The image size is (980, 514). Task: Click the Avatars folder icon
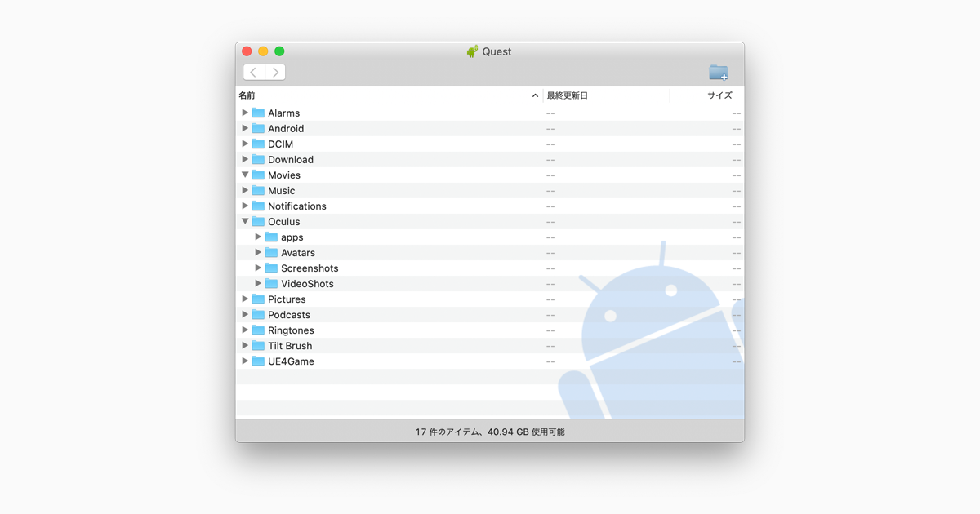tap(271, 252)
